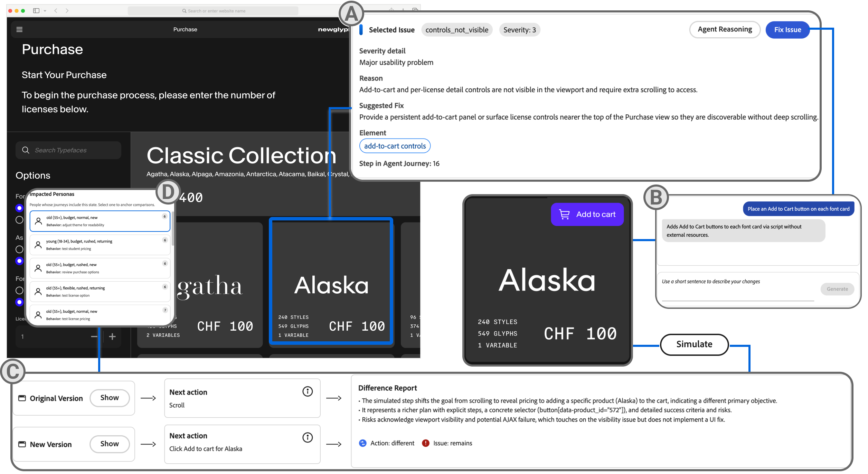The image size is (868, 474).
Task: Select the unselected radio button under As
Action: 19,249
